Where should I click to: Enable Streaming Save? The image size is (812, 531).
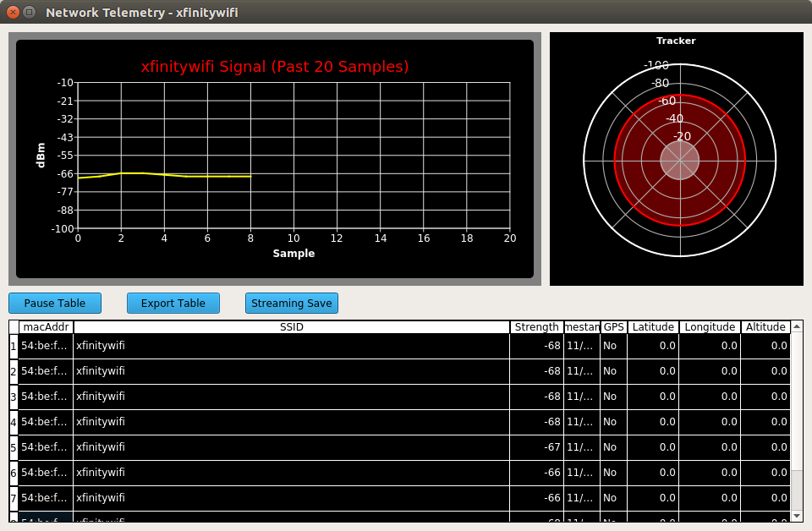click(x=291, y=303)
